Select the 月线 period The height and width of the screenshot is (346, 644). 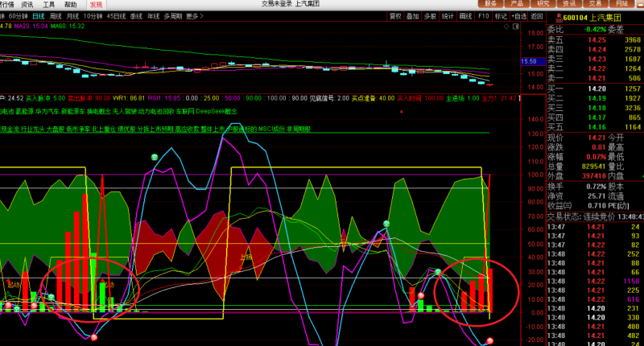click(x=72, y=16)
